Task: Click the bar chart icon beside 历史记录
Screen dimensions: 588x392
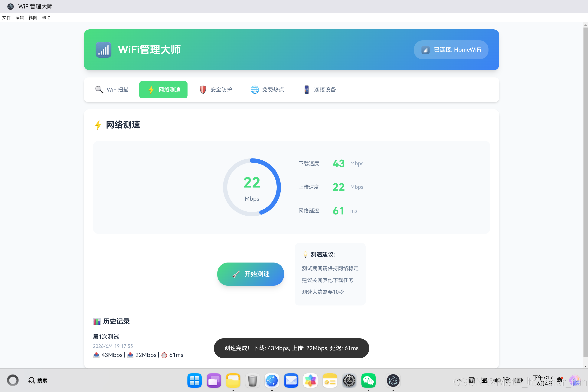Action: click(97, 322)
